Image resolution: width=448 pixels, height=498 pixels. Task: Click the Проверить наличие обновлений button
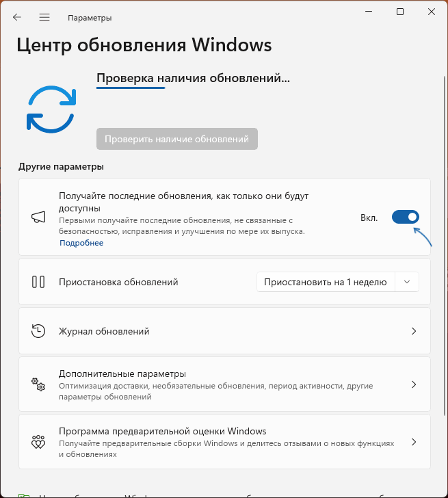point(177,139)
